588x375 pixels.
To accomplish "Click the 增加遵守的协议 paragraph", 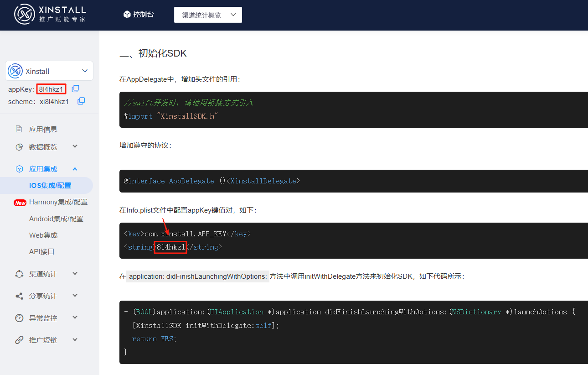I will (x=146, y=146).
